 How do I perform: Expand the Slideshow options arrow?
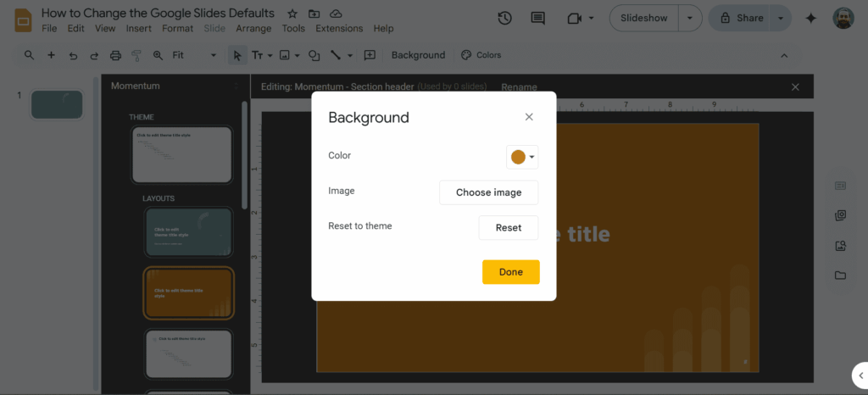tap(692, 18)
